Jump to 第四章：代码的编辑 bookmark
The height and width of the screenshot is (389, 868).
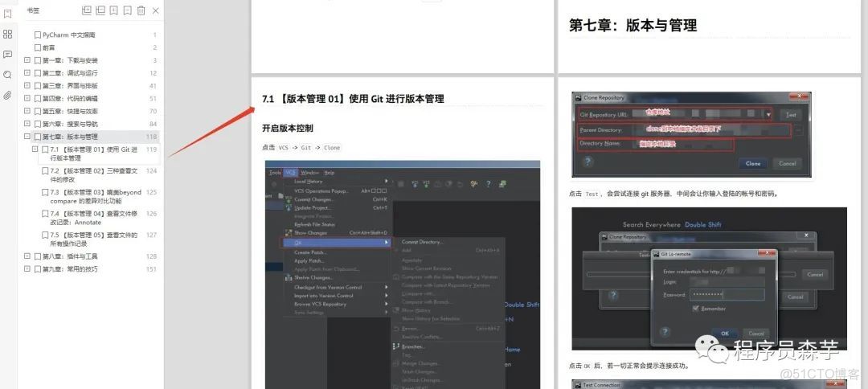coord(70,99)
